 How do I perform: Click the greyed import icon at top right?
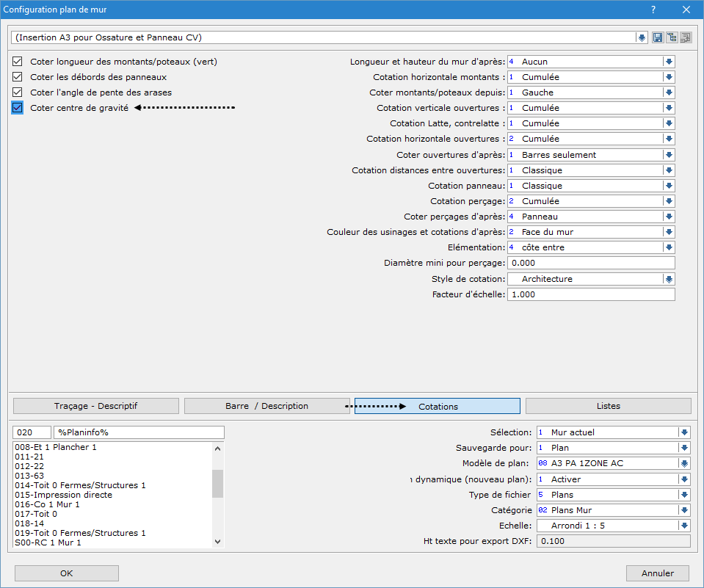686,37
